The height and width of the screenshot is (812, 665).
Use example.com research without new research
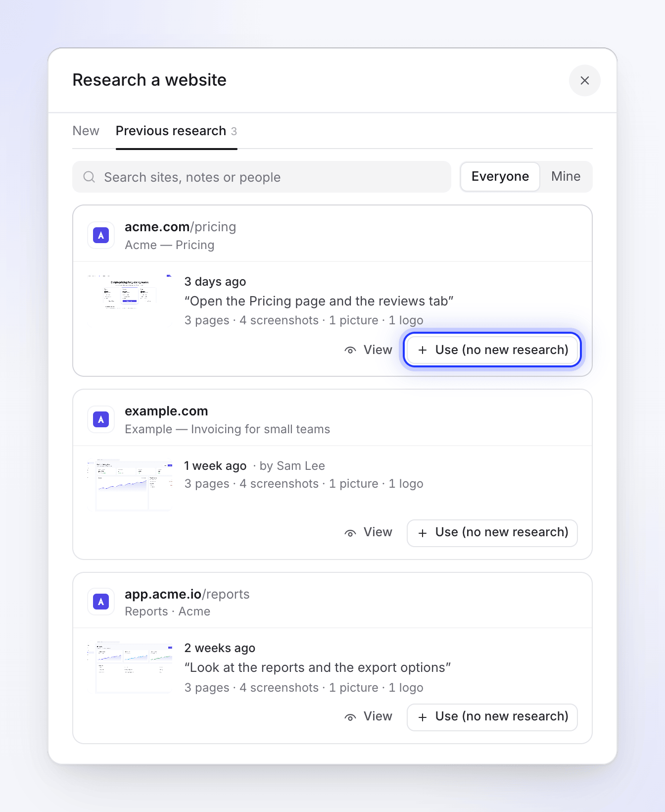[x=492, y=533]
